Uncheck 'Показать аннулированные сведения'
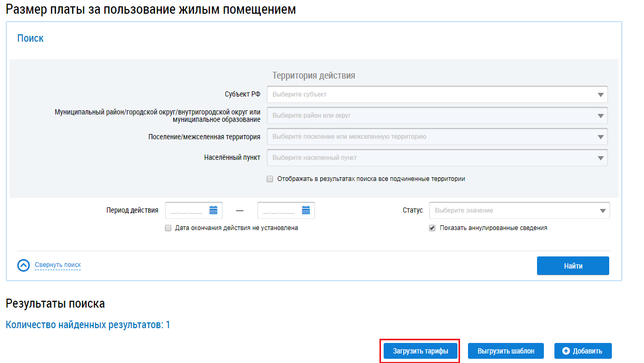Screen dimensions: 644x363 click(x=432, y=228)
